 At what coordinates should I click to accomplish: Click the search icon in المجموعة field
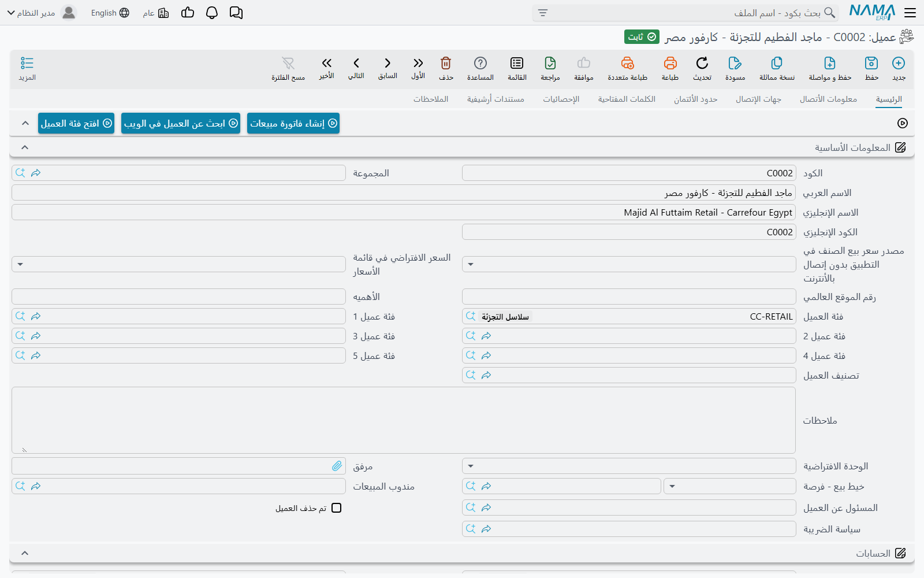[x=20, y=173]
